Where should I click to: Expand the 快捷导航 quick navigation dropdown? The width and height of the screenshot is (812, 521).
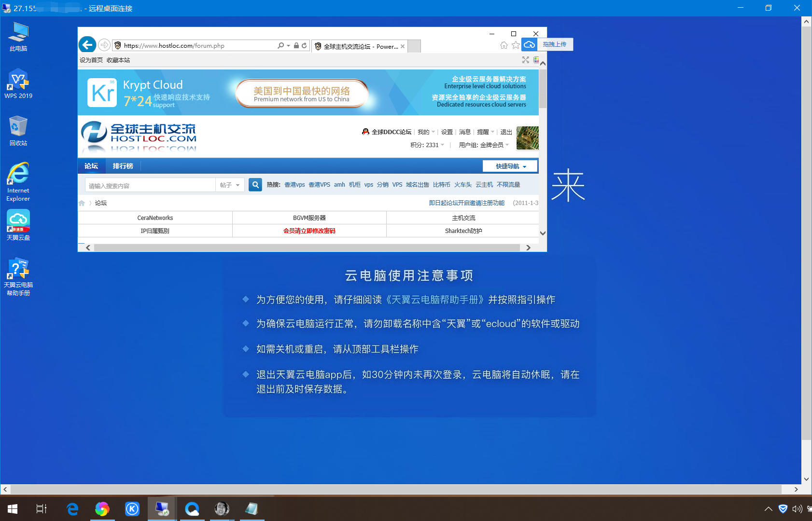tap(509, 165)
